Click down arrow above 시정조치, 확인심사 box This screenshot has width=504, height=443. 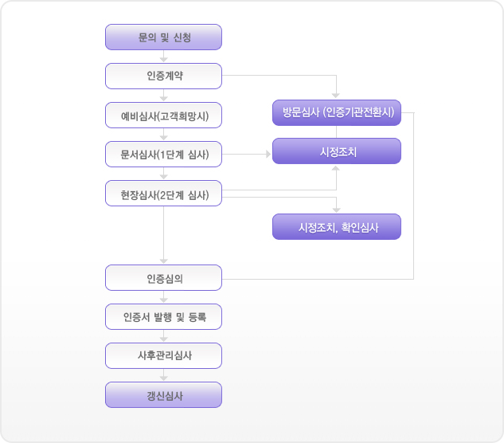coord(336,210)
